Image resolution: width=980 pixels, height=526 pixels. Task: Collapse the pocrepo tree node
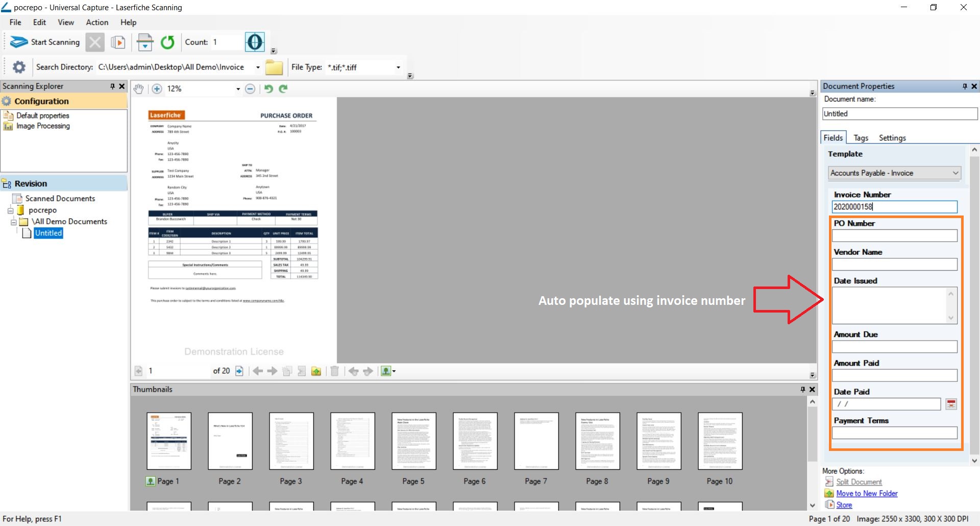tap(10, 210)
